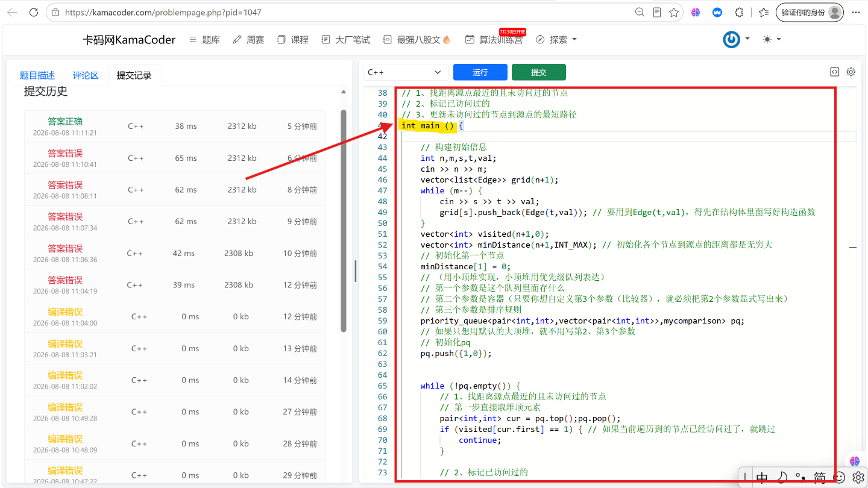Expand the 探索 dropdown menu
The image size is (868, 488).
tap(556, 39)
